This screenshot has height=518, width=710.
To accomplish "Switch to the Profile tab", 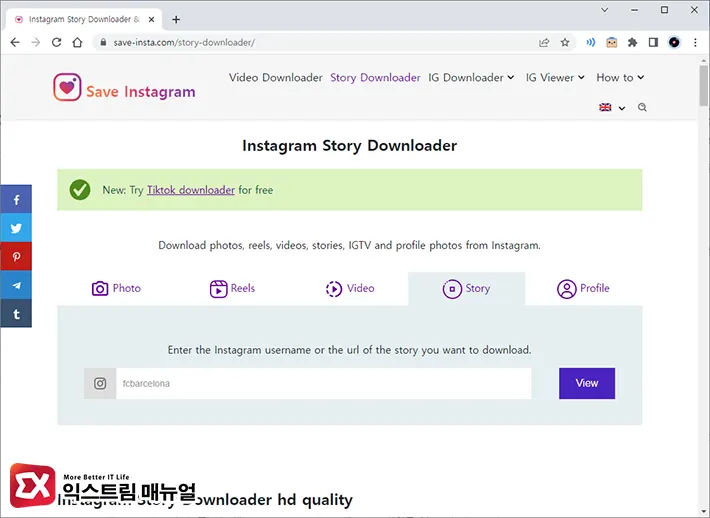I will coord(583,288).
